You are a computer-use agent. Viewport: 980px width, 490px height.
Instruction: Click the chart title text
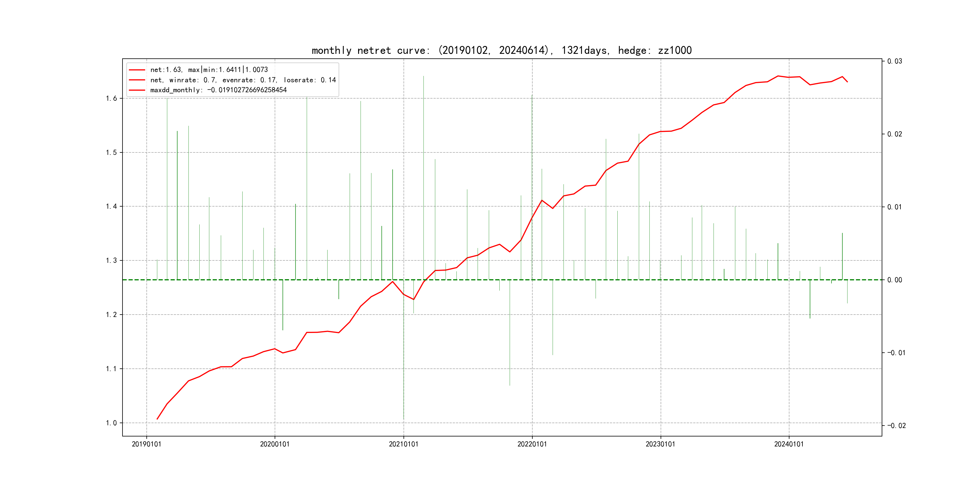tap(501, 50)
